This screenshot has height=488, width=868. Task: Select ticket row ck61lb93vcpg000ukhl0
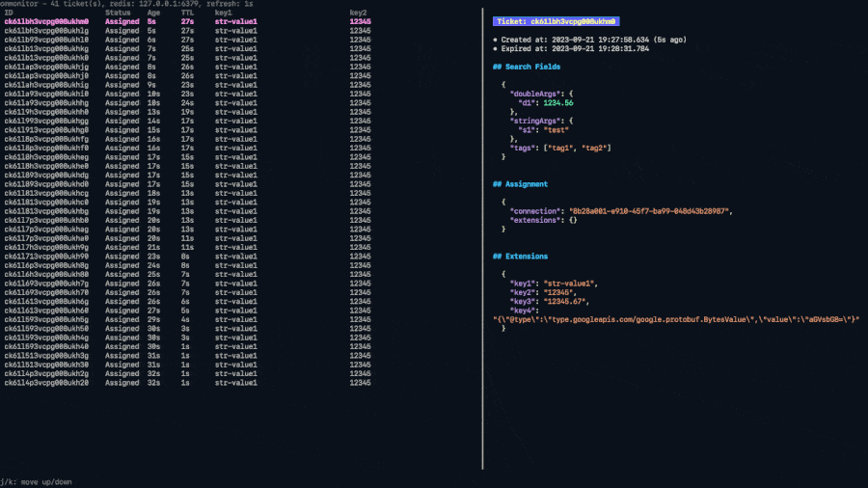(x=188, y=40)
